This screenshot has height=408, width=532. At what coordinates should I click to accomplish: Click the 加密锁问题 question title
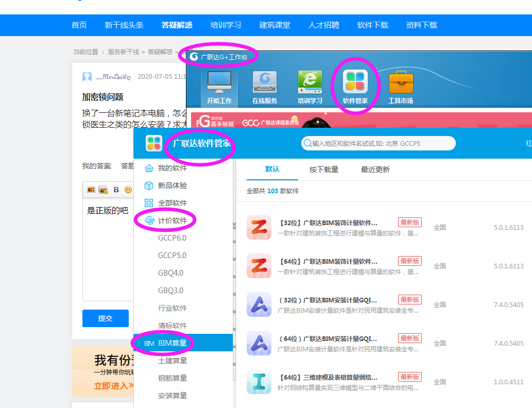[103, 97]
